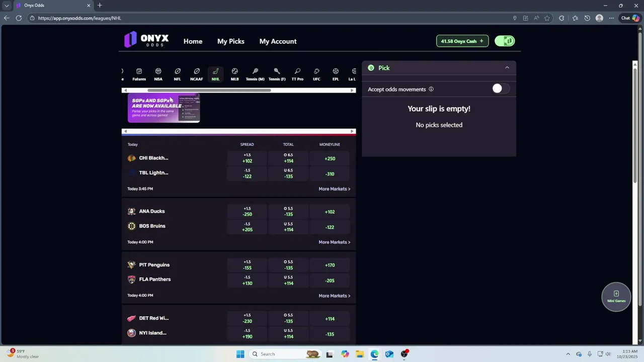Open the Copilot Chat button
Screen dimensions: 644x362
point(630,18)
